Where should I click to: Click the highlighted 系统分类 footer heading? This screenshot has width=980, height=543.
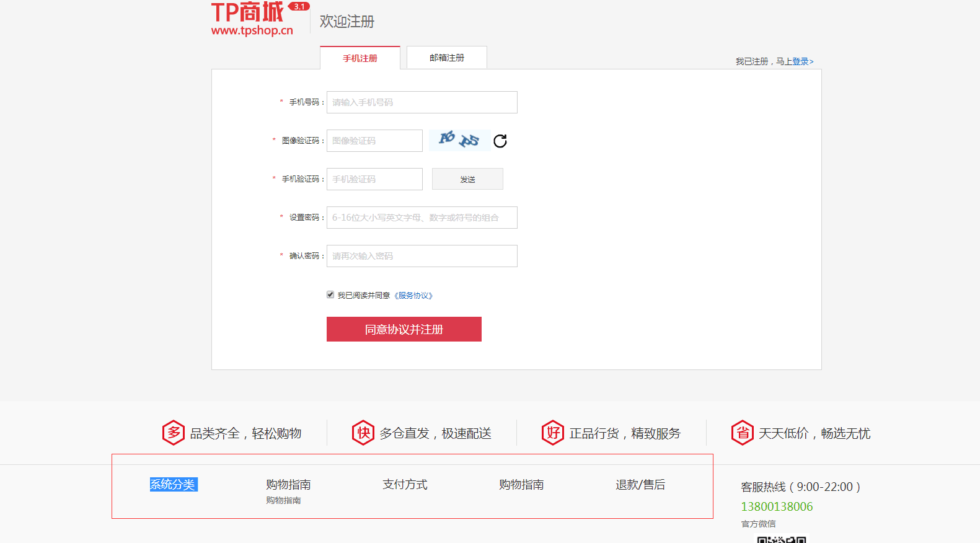pos(173,485)
